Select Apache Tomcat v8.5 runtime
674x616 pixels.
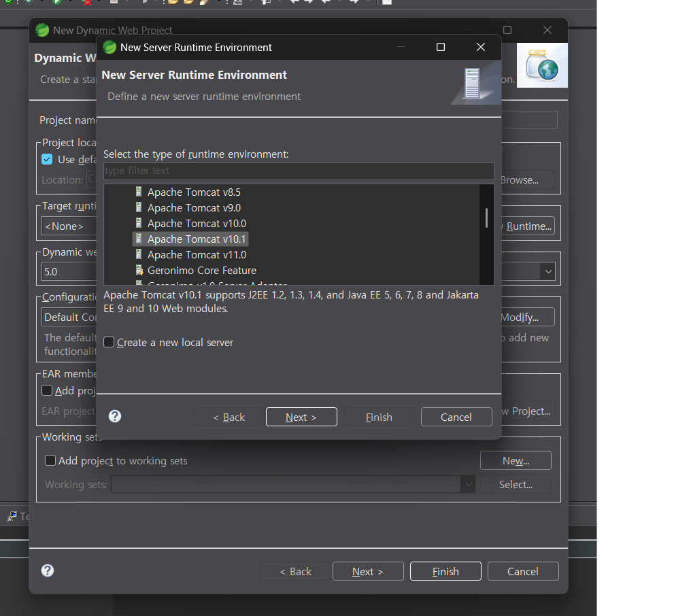pos(194,192)
